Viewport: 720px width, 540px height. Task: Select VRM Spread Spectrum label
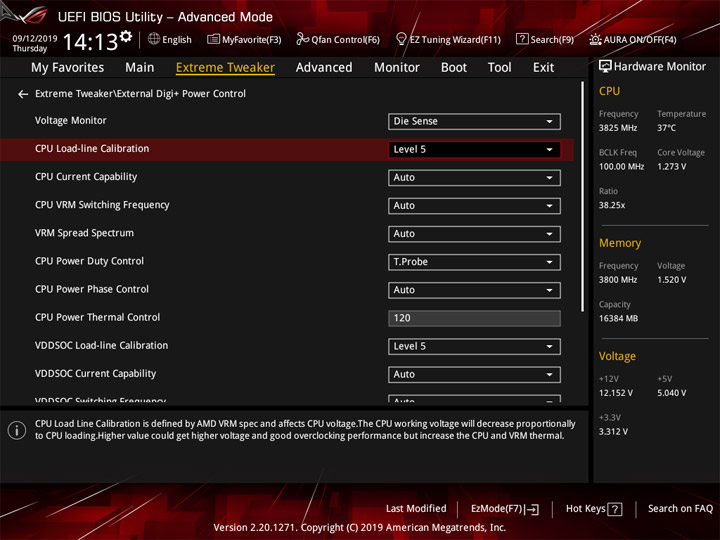(84, 233)
